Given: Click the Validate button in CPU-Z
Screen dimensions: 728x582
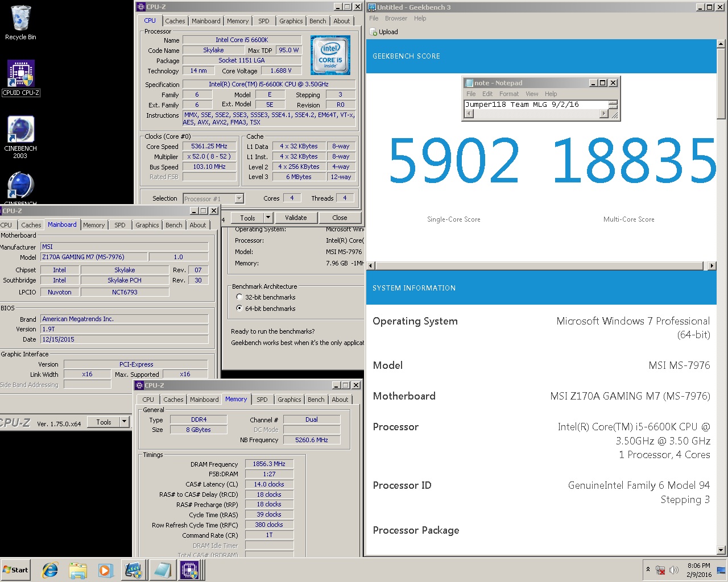Looking at the screenshot, I should click(x=296, y=218).
